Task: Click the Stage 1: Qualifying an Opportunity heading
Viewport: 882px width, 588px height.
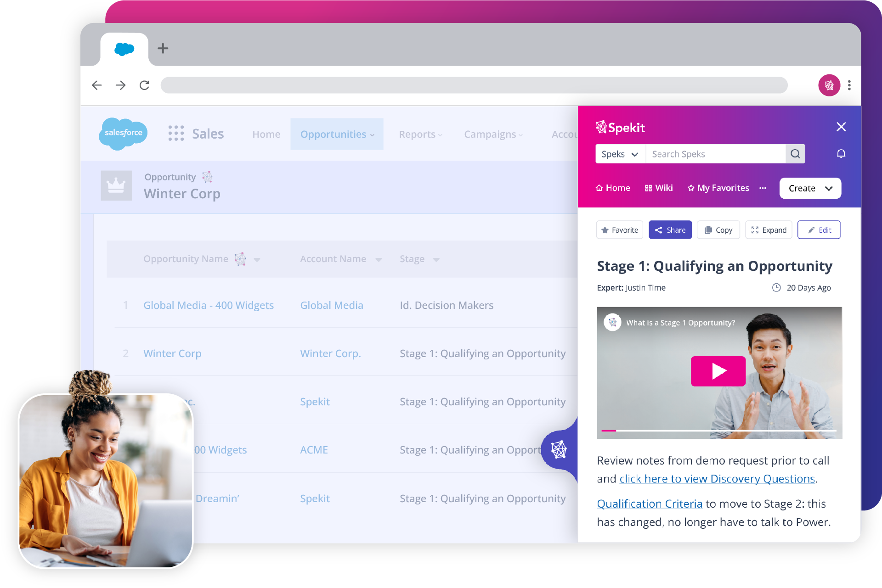Action: click(714, 266)
